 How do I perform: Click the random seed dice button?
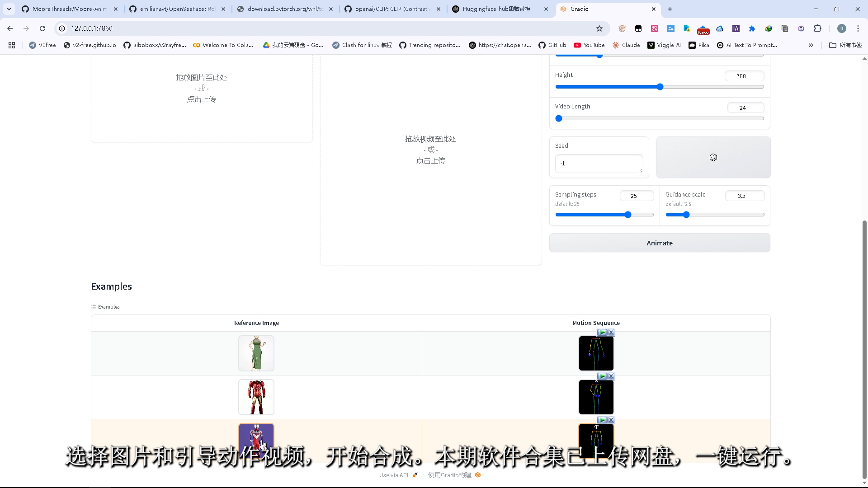pos(713,157)
